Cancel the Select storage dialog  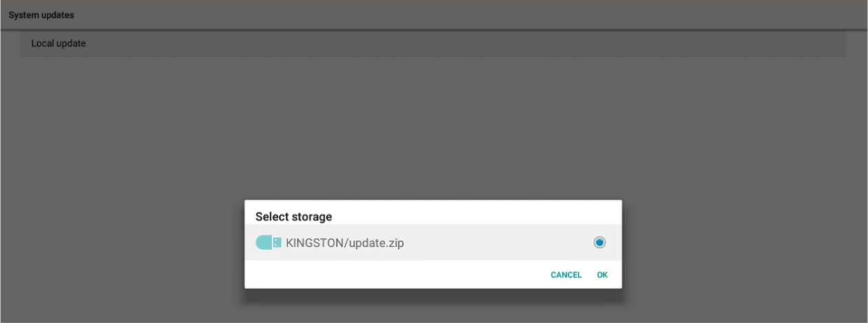tap(566, 275)
